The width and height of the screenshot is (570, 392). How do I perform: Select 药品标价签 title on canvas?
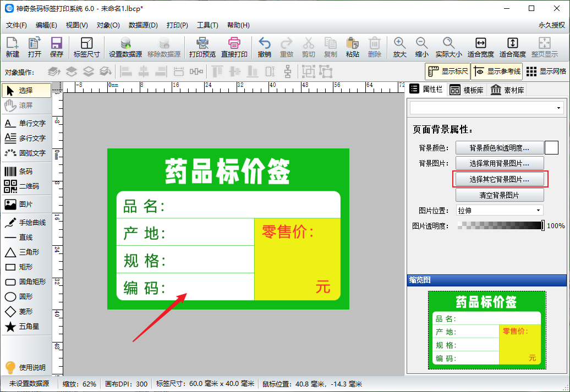click(228, 171)
